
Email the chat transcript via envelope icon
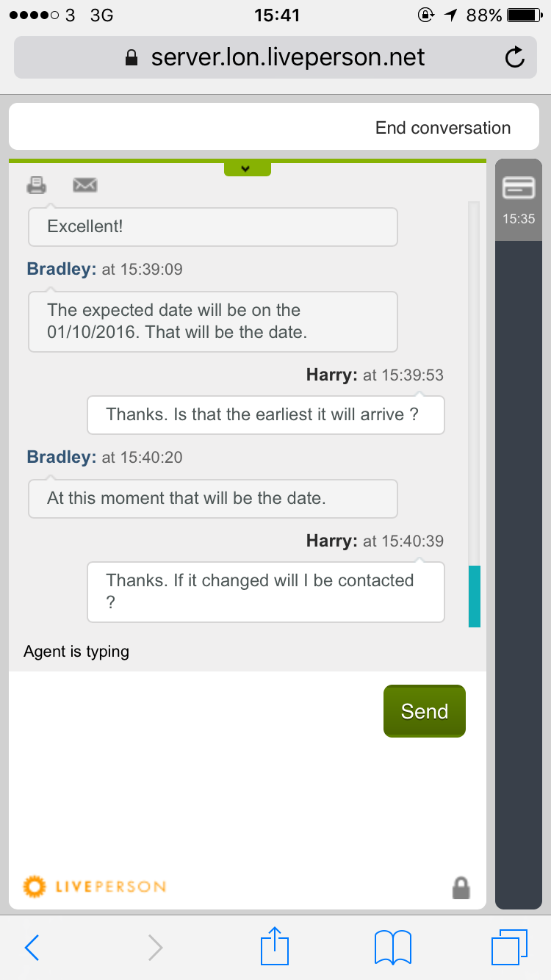(85, 185)
